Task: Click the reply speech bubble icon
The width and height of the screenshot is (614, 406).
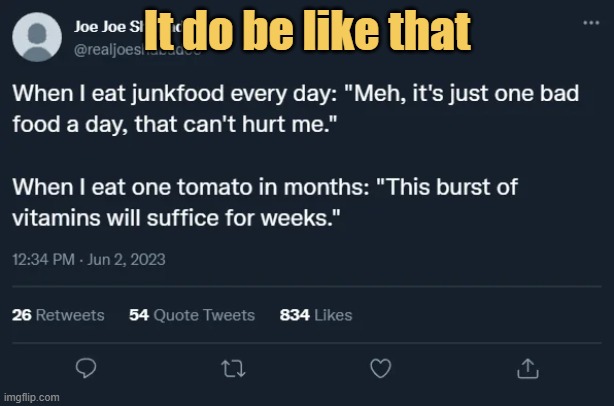Action: click(x=86, y=368)
